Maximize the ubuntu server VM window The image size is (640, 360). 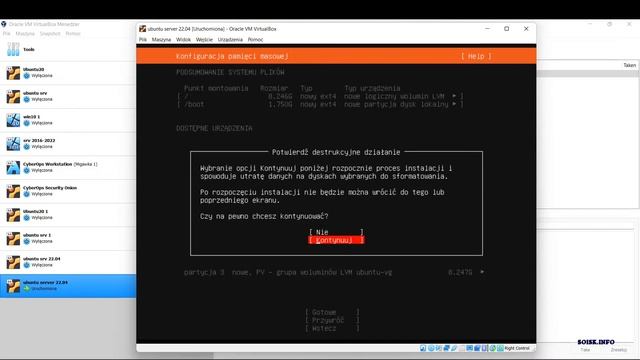(x=507, y=29)
